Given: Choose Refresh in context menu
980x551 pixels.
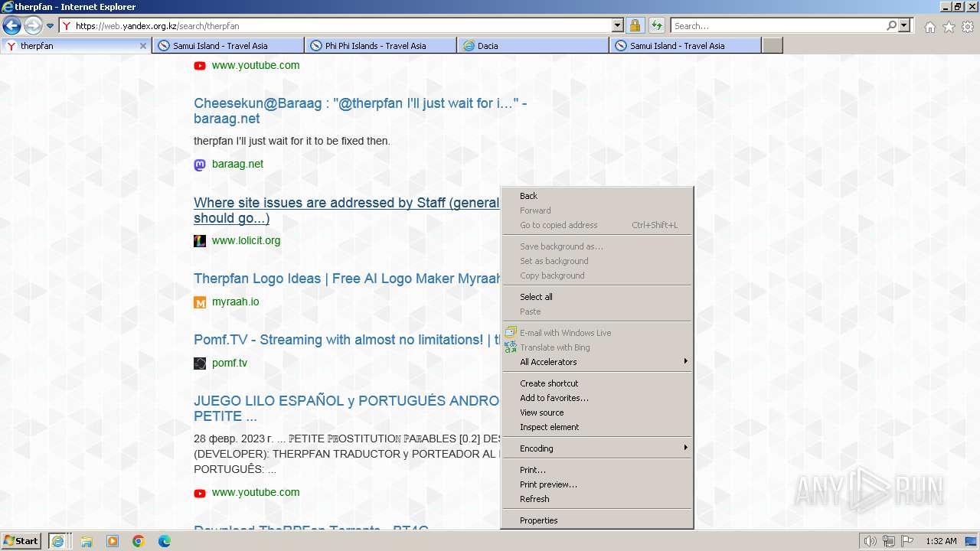Looking at the screenshot, I should coord(597,499).
